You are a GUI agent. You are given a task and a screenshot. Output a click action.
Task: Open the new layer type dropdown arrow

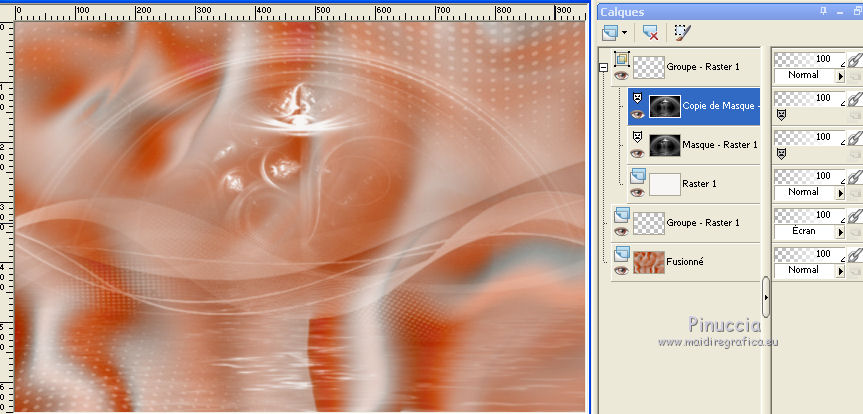624,33
